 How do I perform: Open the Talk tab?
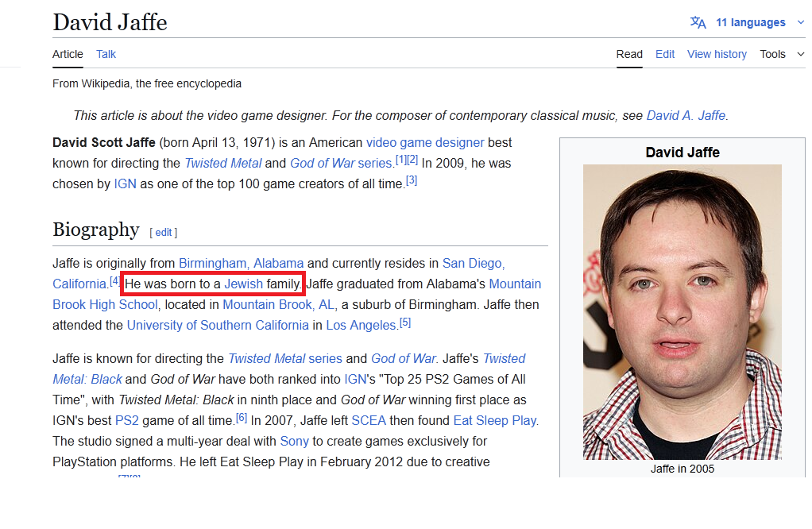tap(106, 54)
